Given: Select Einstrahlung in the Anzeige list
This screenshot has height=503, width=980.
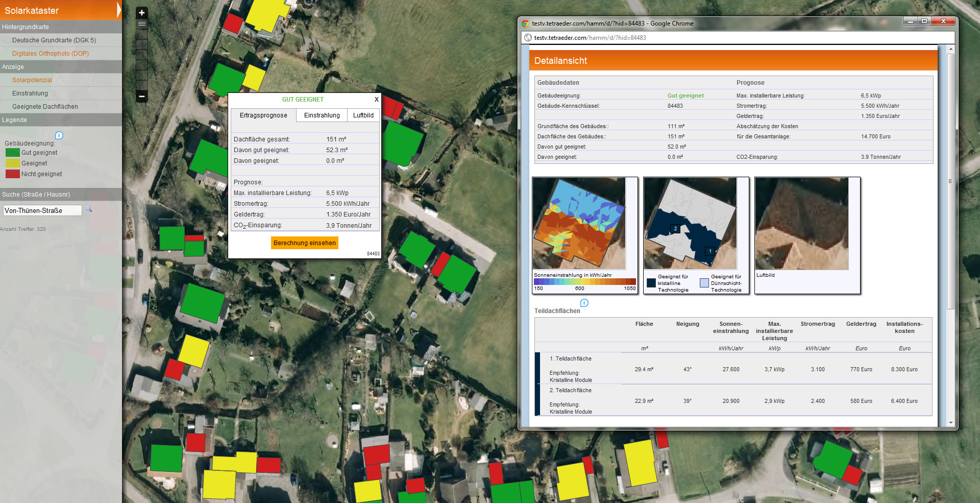Looking at the screenshot, I should click(30, 93).
